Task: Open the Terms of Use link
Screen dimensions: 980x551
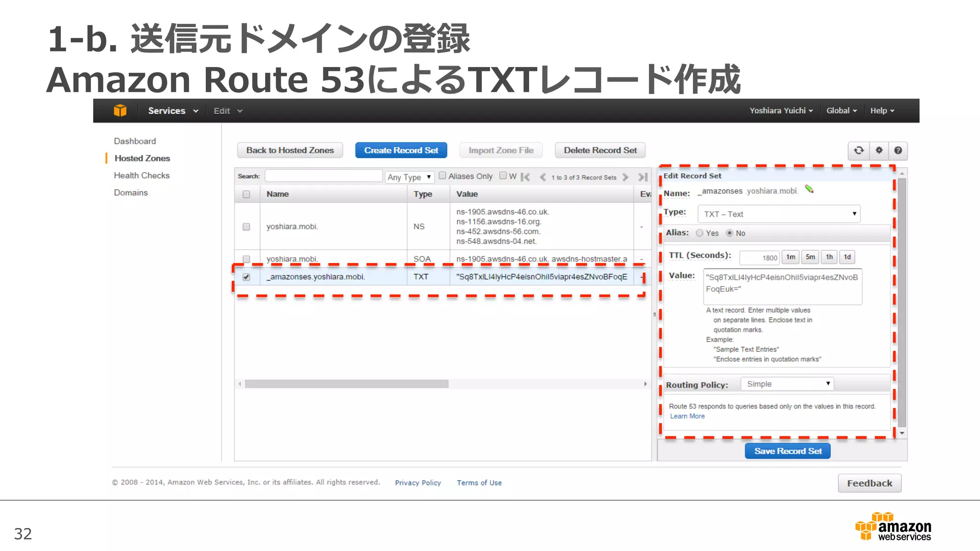Action: (479, 483)
